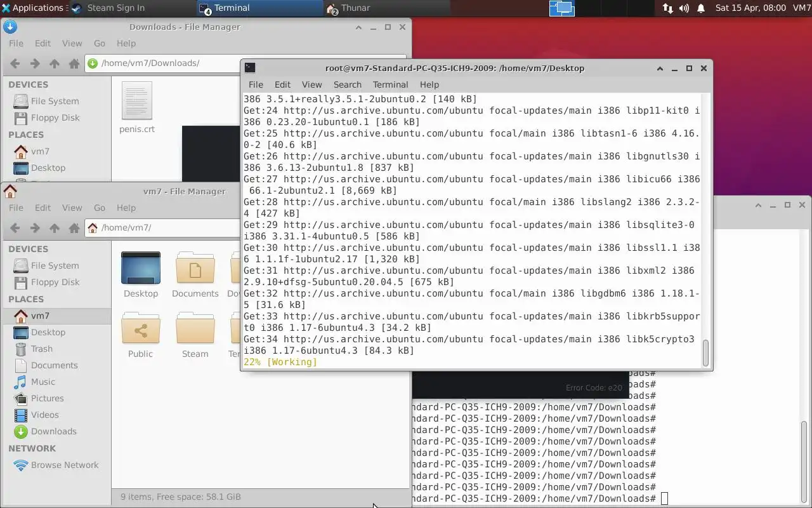812x508 pixels.
Task: Open Help menu in Downloads File Manager
Action: [126, 43]
